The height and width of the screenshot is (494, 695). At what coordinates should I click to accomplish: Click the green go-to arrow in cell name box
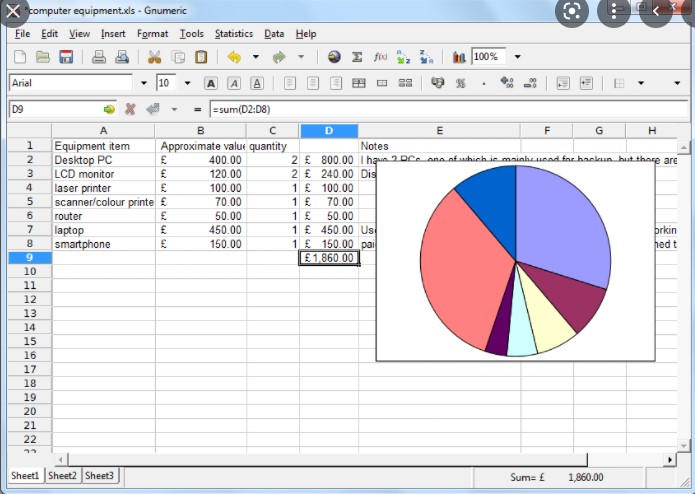(109, 109)
